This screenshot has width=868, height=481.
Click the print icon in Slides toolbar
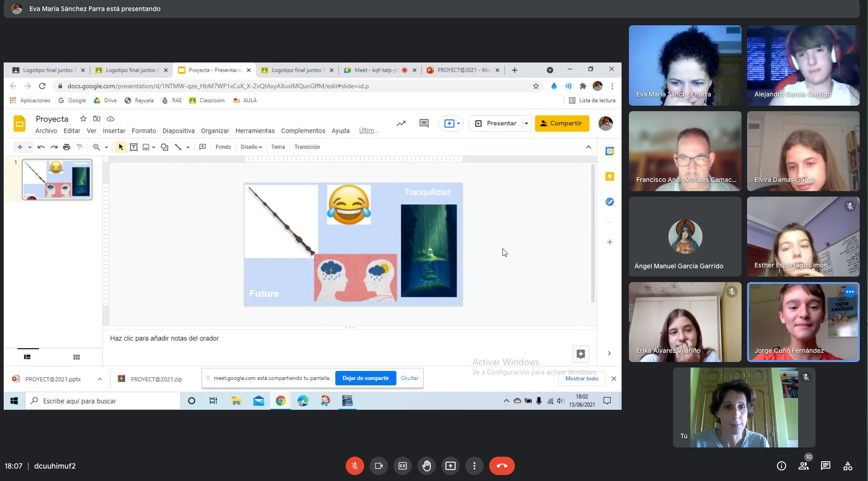point(67,147)
